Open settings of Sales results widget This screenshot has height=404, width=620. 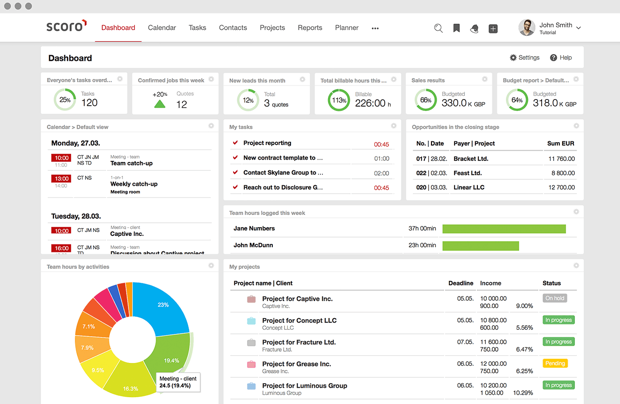coord(485,79)
